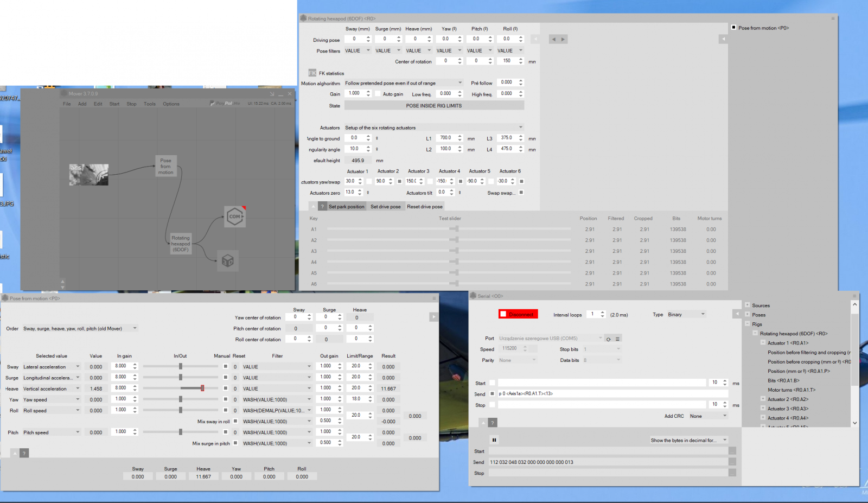Click the COM serial output node

235,217
